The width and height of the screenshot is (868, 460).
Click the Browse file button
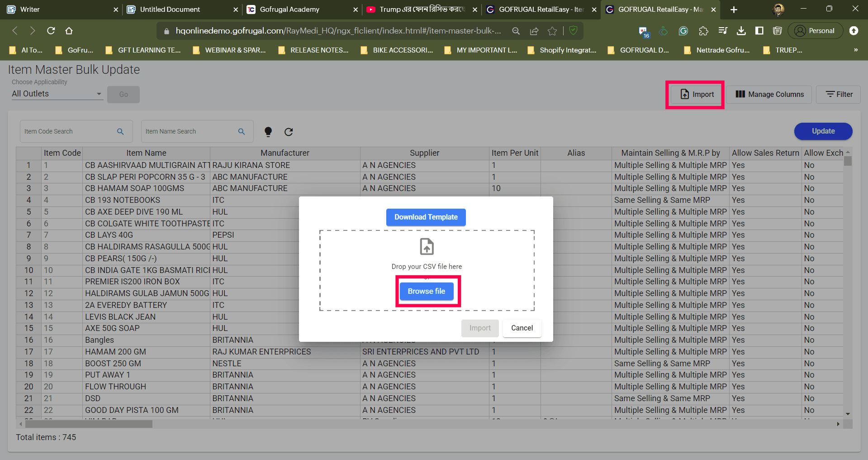coord(427,291)
